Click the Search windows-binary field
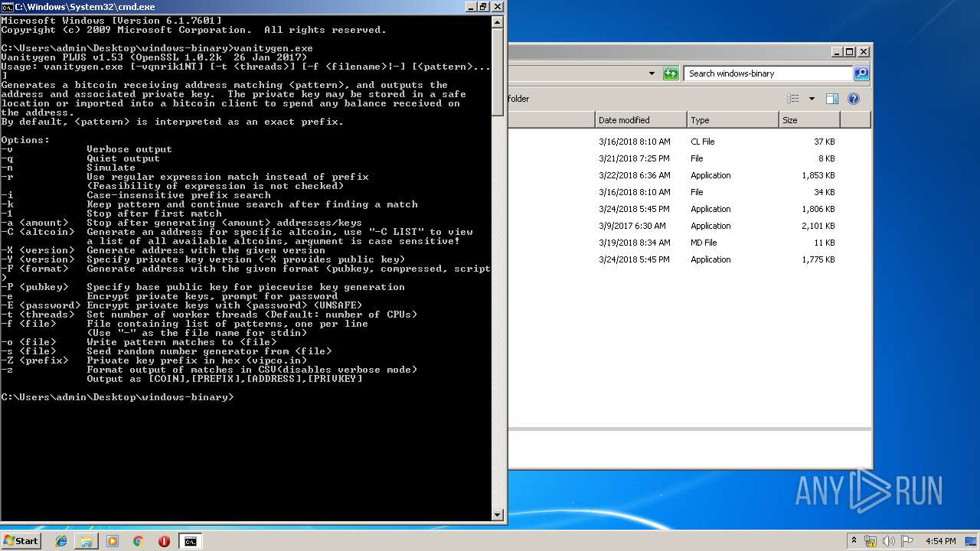 click(767, 73)
